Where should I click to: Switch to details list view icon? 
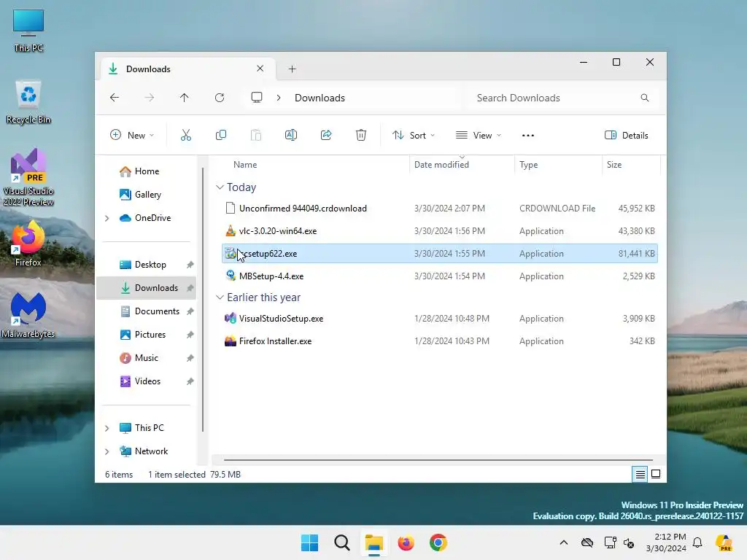640,474
